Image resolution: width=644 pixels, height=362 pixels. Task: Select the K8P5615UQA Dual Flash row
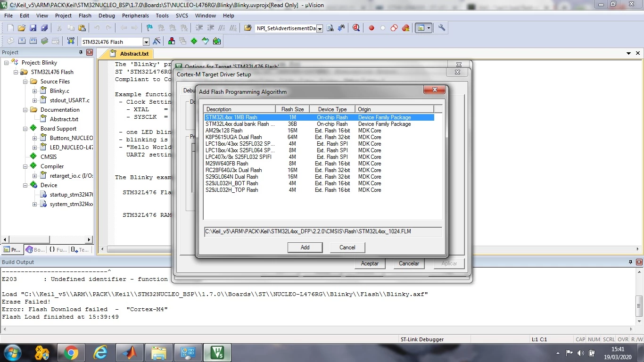[x=319, y=137]
